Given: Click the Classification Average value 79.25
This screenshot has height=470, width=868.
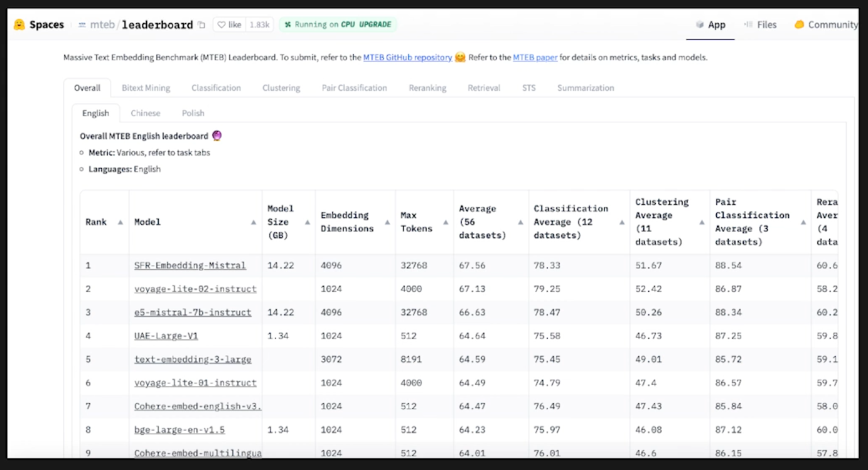Looking at the screenshot, I should point(547,289).
